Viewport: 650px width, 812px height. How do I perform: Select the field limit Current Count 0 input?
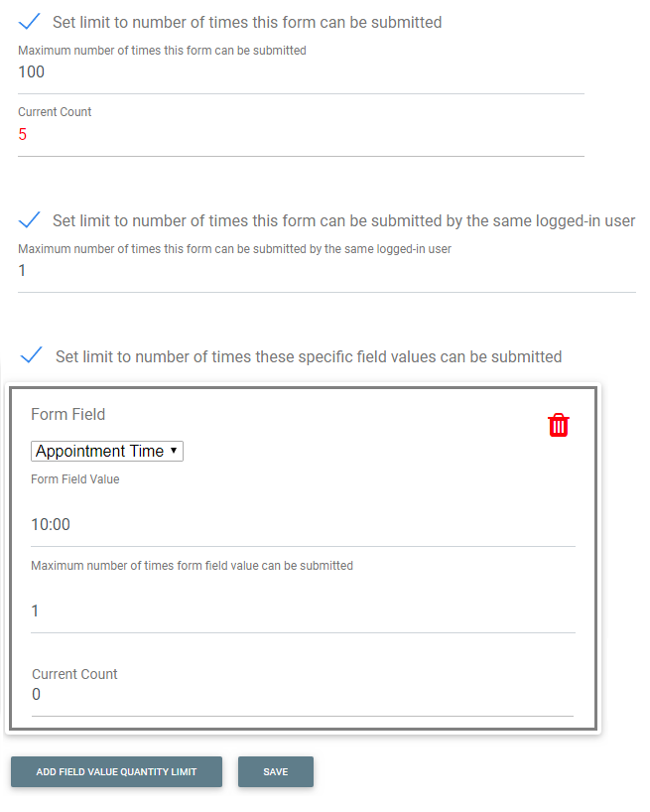pos(303,695)
